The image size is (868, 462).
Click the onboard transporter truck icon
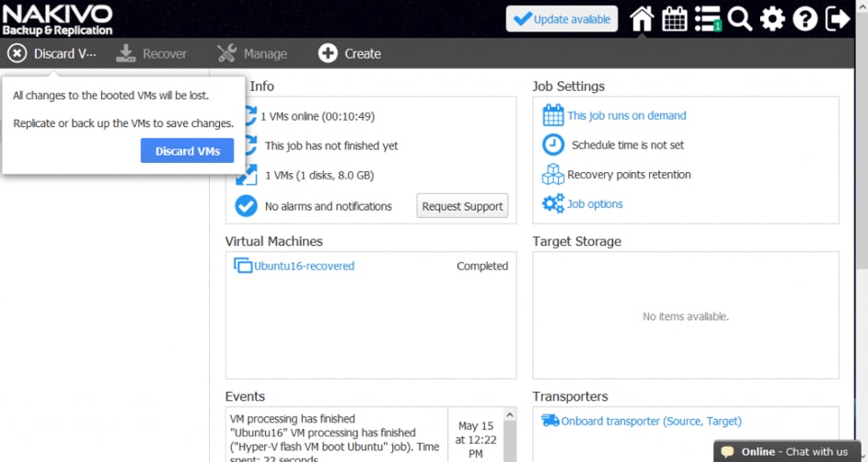(x=550, y=421)
